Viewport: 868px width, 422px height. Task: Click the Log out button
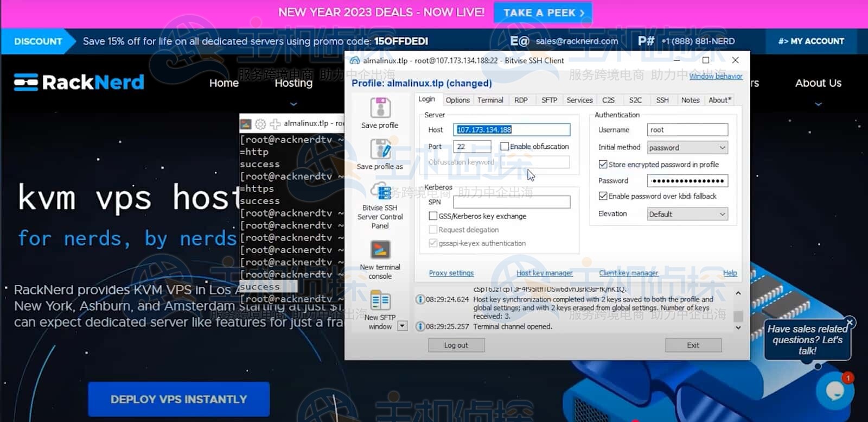456,345
